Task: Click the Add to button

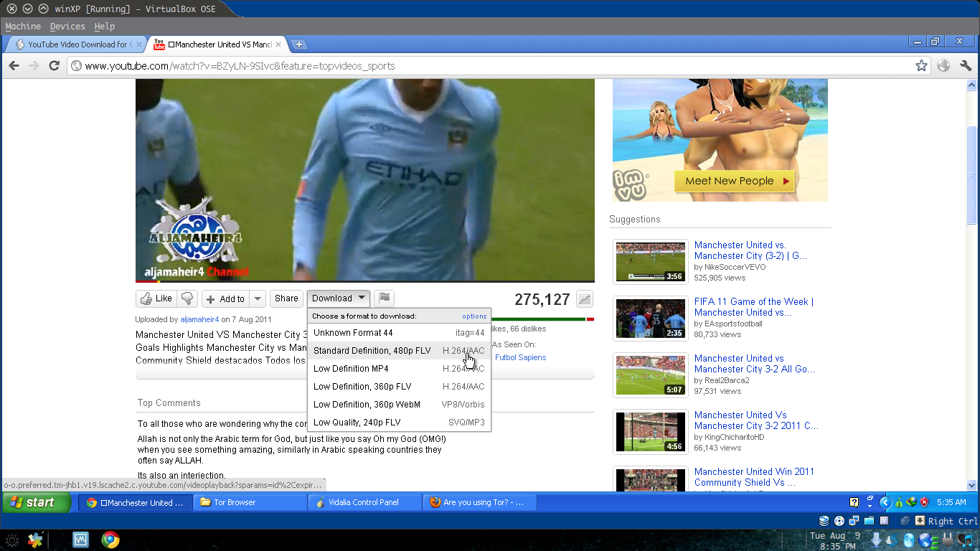Action: pyautogui.click(x=226, y=298)
